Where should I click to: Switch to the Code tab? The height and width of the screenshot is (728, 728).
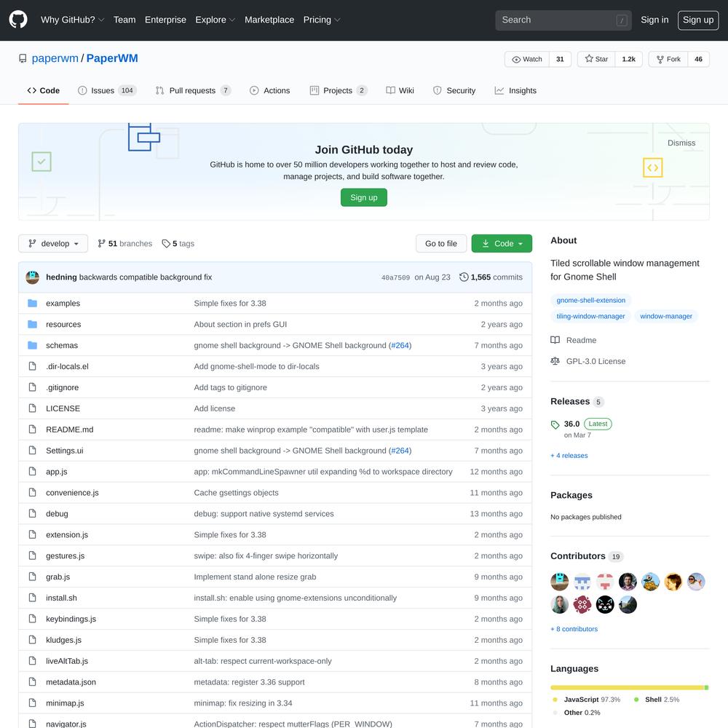pyautogui.click(x=44, y=90)
